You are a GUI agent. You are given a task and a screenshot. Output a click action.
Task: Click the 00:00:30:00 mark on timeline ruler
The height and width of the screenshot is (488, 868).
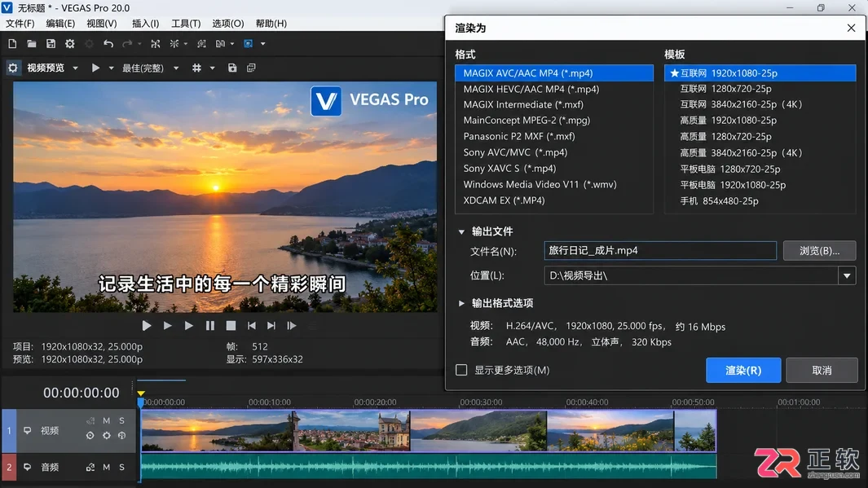tap(481, 402)
